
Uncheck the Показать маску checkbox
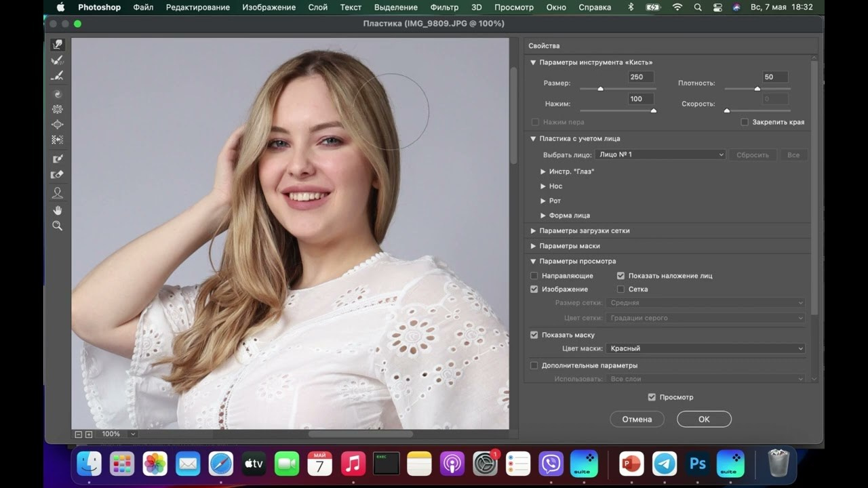(534, 335)
